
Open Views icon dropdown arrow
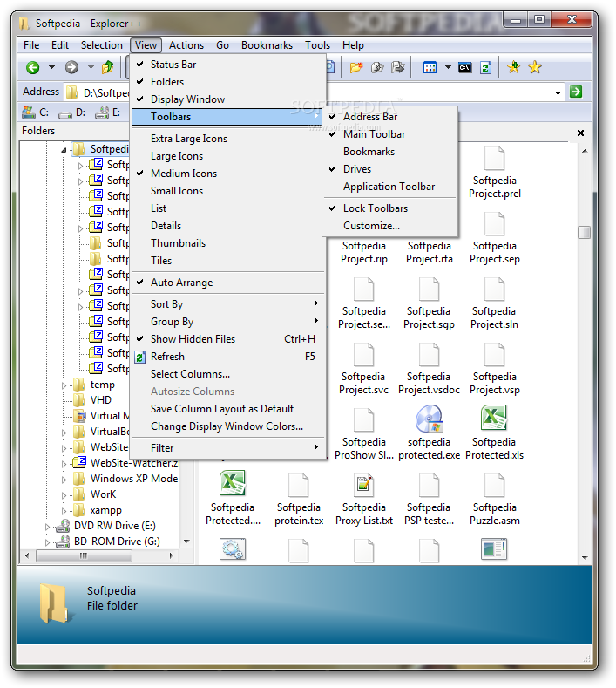click(448, 67)
